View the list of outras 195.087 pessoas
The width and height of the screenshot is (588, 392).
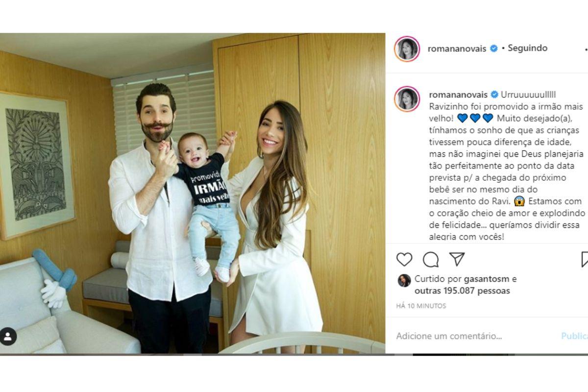tap(462, 291)
